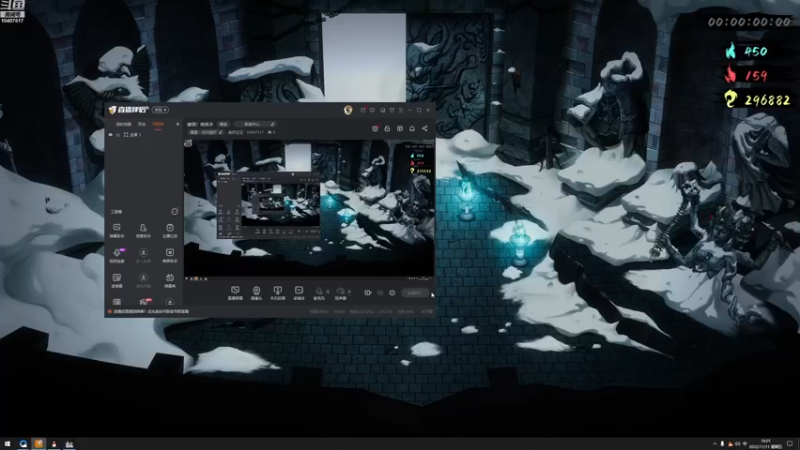The width and height of the screenshot is (800, 450).
Task: Expand the microphone dropdown arrow
Action: coord(328,292)
